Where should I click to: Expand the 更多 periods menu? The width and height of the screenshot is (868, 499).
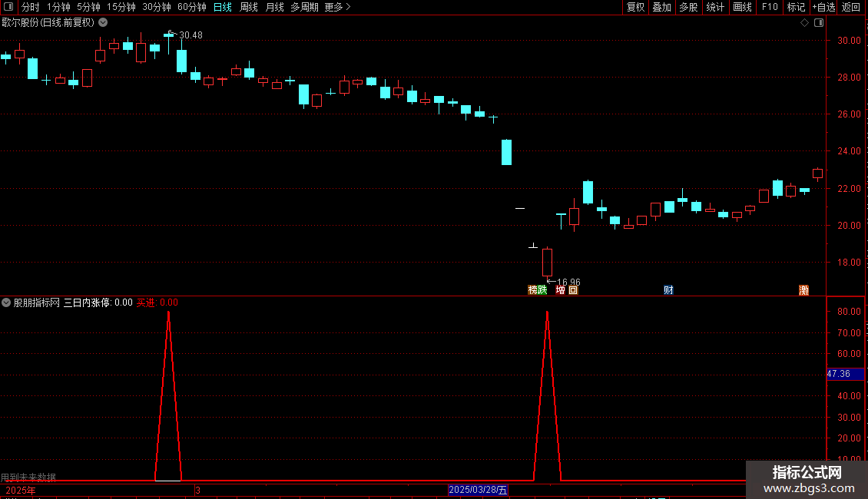(x=338, y=7)
